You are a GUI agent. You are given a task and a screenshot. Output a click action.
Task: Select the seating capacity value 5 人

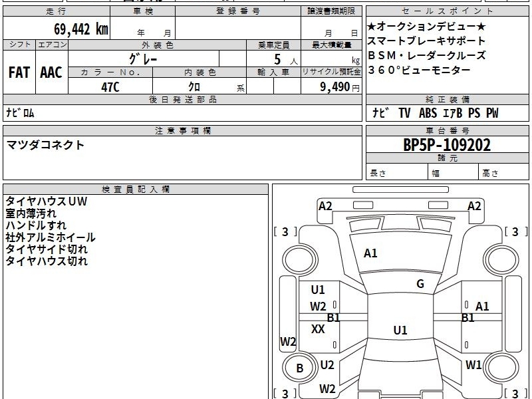[x=286, y=60]
